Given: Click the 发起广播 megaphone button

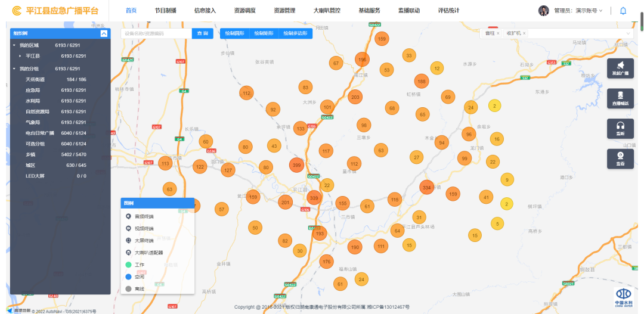Looking at the screenshot, I should click(x=620, y=69).
